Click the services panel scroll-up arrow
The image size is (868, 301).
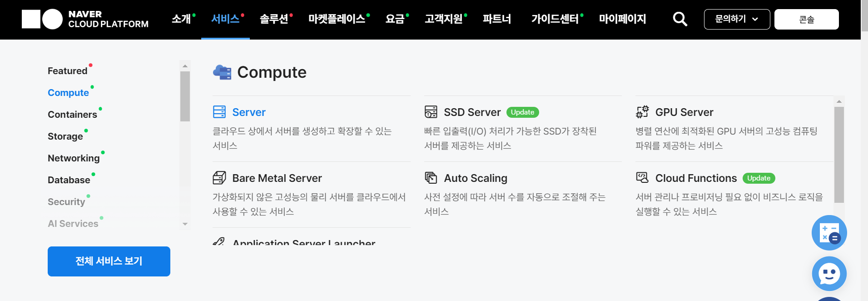point(839,101)
